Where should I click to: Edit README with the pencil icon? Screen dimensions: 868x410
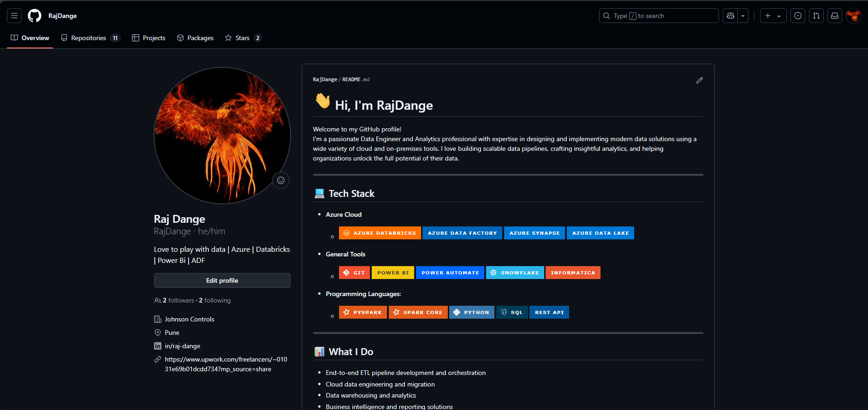point(700,80)
